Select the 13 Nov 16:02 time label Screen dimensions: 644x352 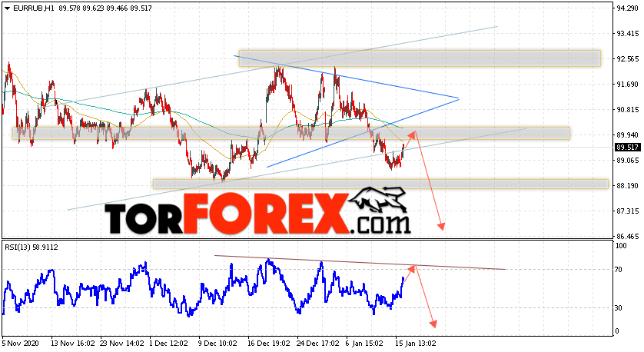73,343
